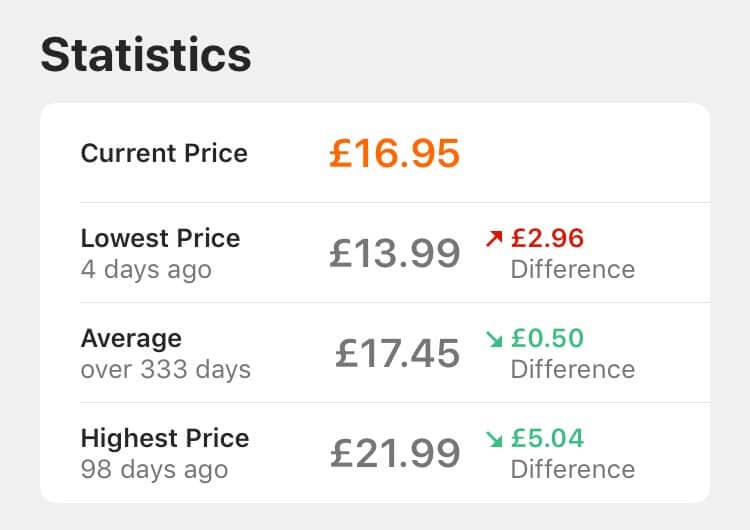
Task: Click the orange £16.95 current price
Action: (395, 154)
